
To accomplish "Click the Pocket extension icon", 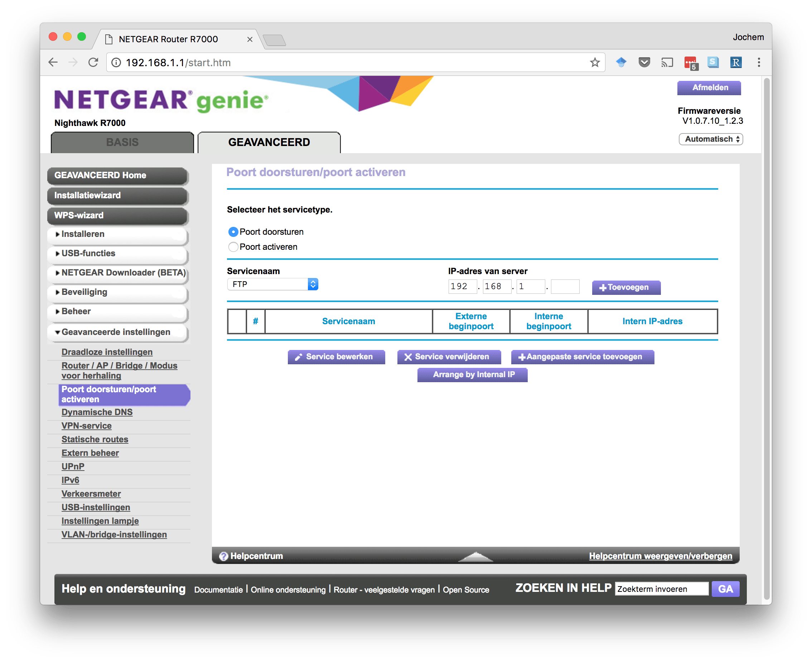I will (x=644, y=62).
